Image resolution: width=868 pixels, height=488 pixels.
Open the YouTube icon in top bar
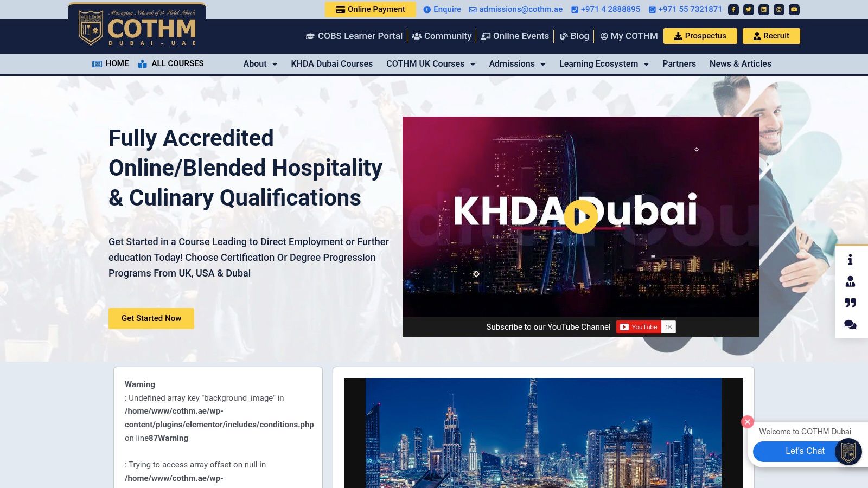(x=794, y=9)
